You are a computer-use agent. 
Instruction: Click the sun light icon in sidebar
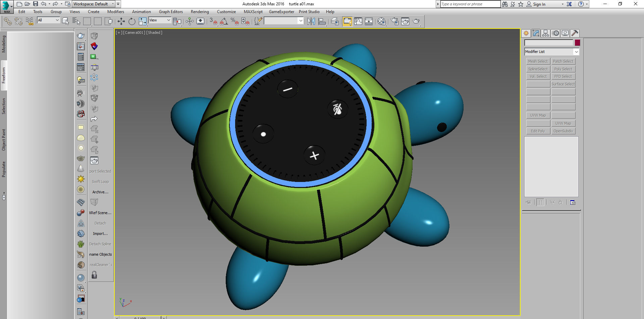click(x=81, y=179)
